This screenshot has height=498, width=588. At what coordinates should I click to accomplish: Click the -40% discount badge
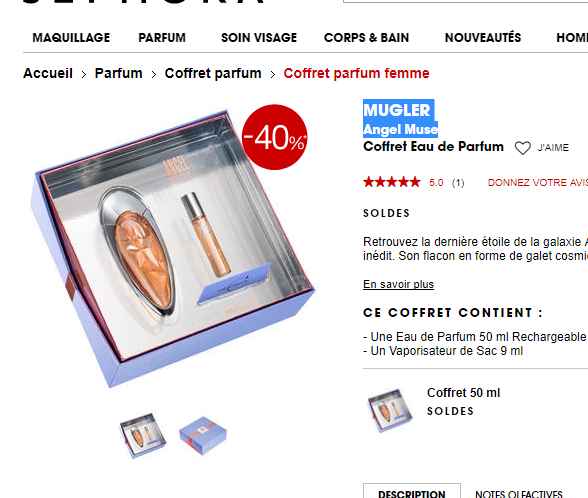point(275,137)
